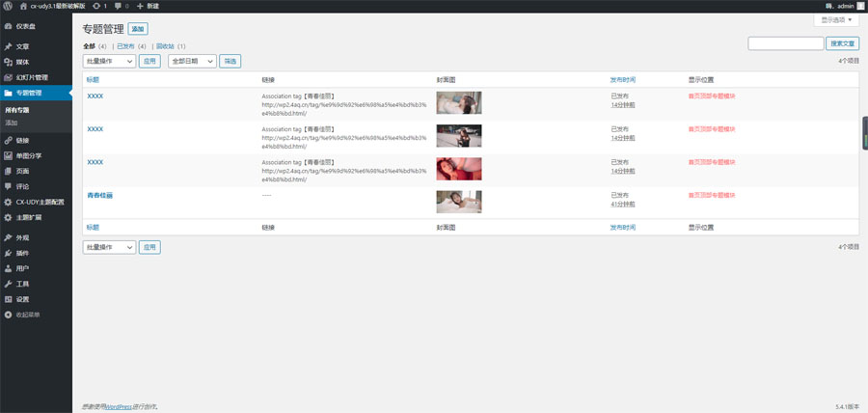Open the 仪表盘 dashboard icon

[8, 27]
